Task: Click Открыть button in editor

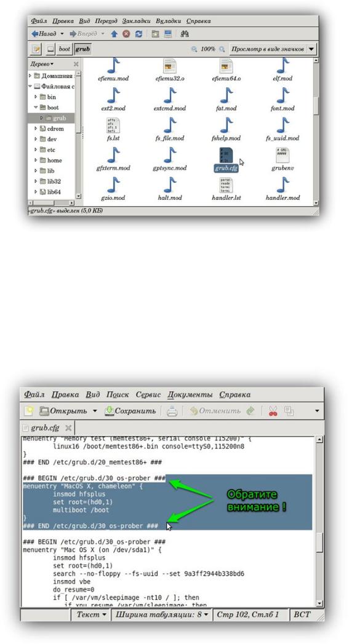Action: (63, 411)
